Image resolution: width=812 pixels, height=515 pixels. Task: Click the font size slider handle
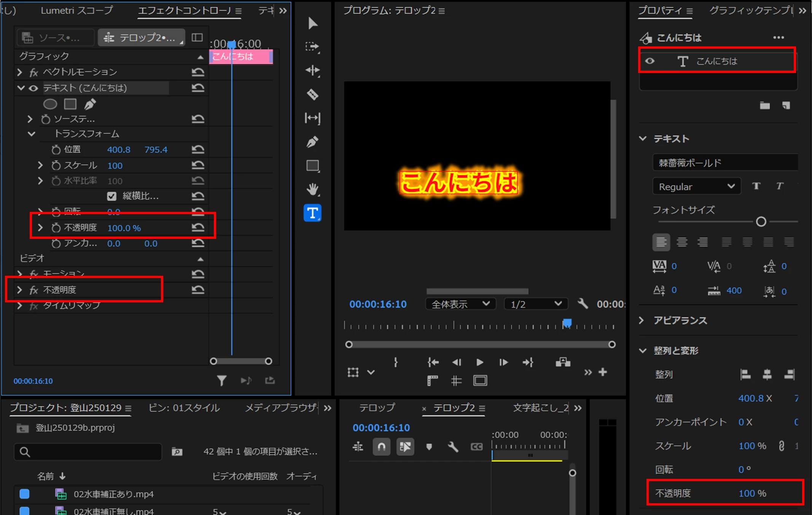(761, 222)
